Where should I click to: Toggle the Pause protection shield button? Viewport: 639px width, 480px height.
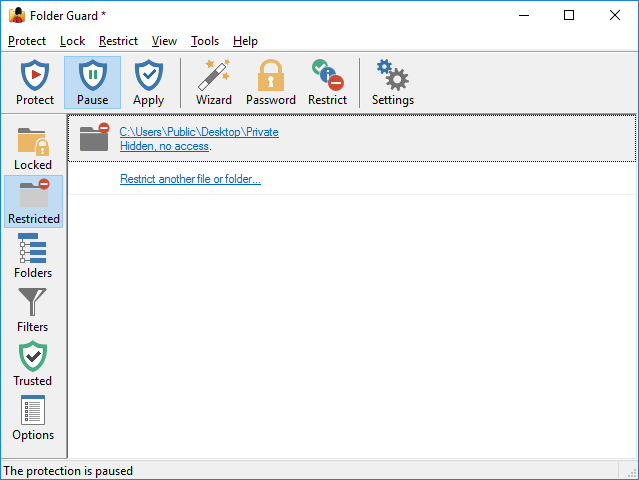[93, 82]
